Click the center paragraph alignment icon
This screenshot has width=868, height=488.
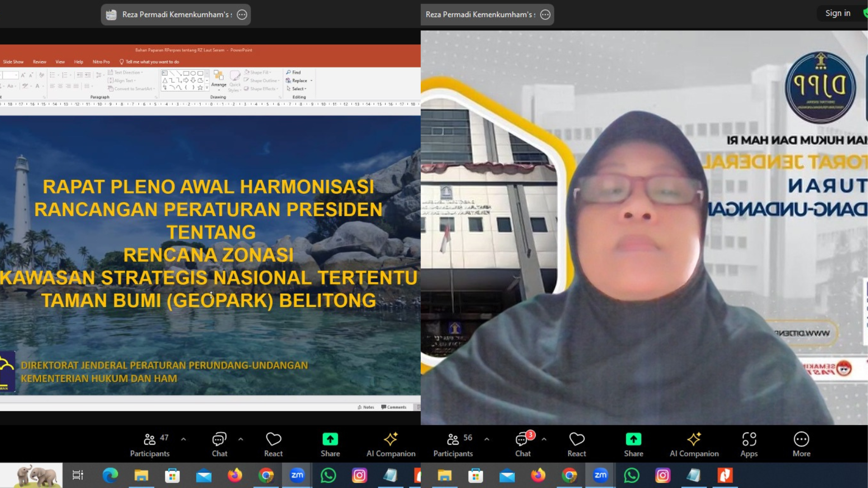click(x=60, y=86)
